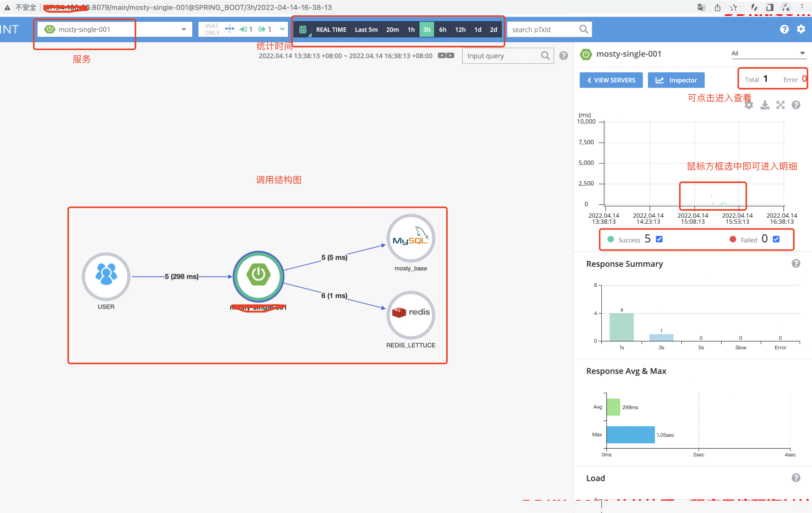Click the outbound depth icon
The height and width of the screenshot is (513, 812).
click(262, 29)
